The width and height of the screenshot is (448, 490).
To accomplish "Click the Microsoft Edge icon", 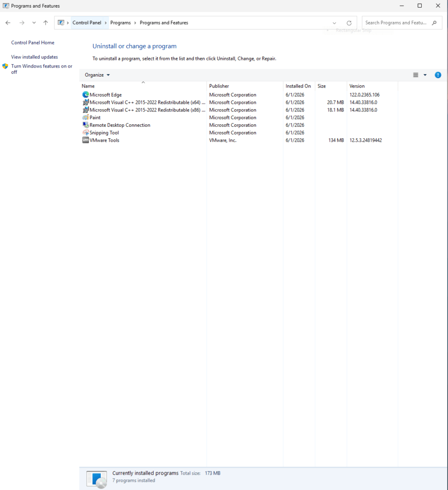I will pyautogui.click(x=86, y=95).
